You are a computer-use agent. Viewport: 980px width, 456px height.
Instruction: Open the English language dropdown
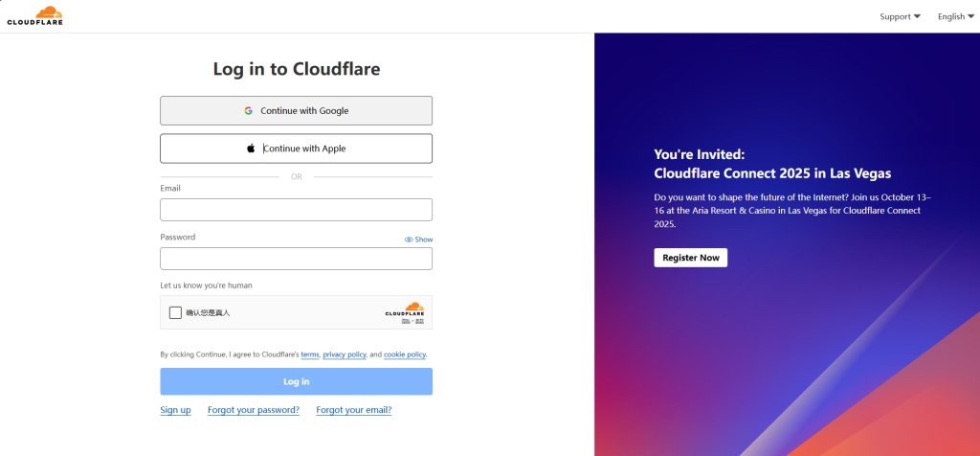click(x=956, y=17)
